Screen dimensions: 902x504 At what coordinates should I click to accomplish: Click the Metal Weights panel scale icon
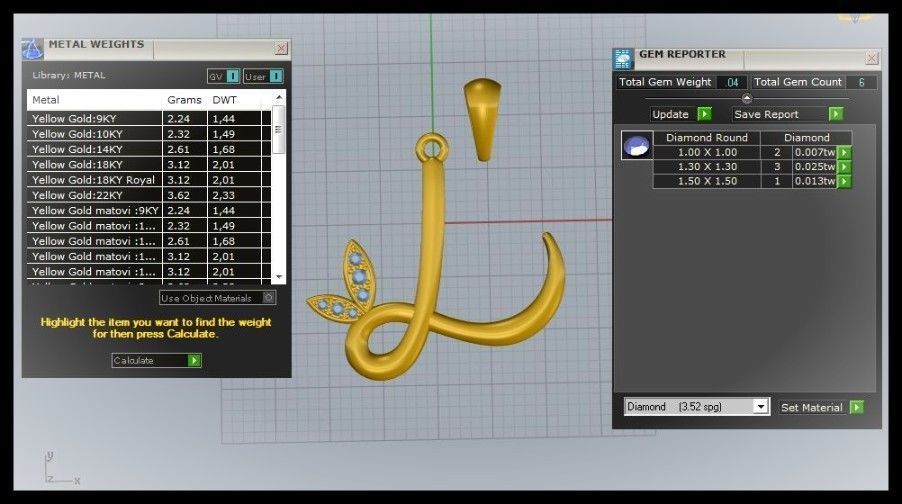[x=33, y=49]
